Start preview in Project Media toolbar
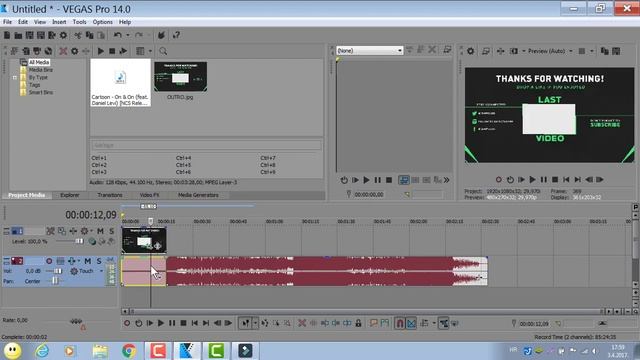The width and height of the screenshot is (640, 360). (100, 51)
